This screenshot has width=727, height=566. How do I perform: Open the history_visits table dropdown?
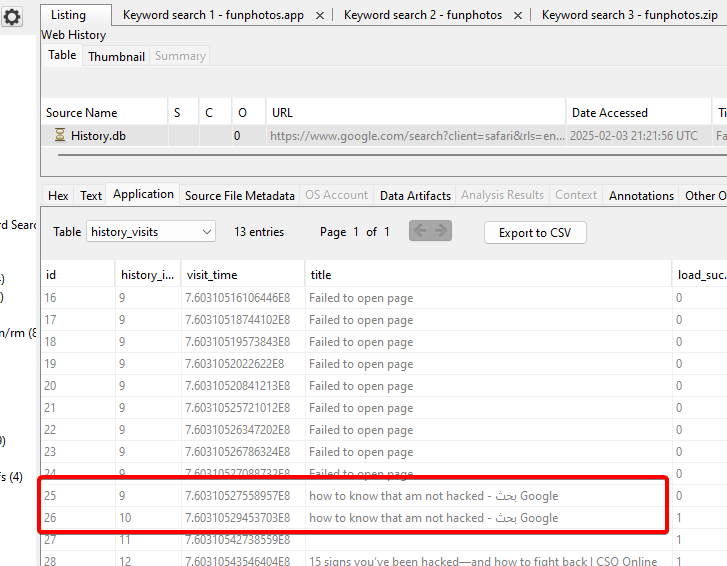click(151, 232)
